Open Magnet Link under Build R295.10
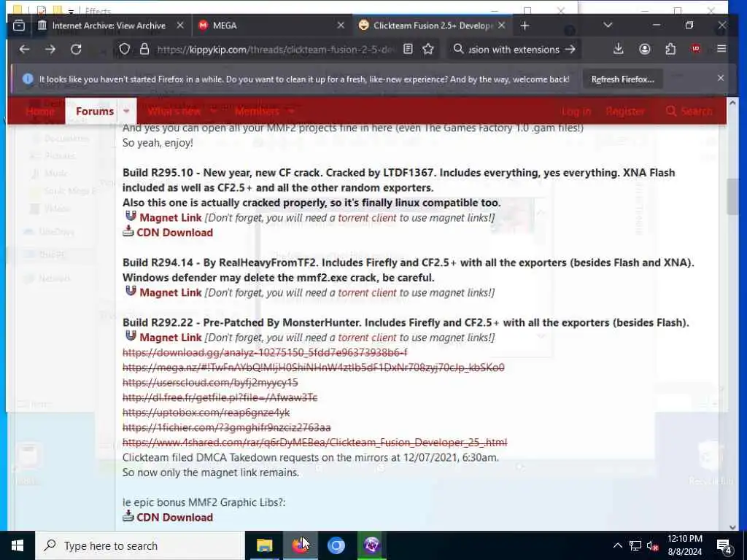The image size is (747, 560). point(171,217)
